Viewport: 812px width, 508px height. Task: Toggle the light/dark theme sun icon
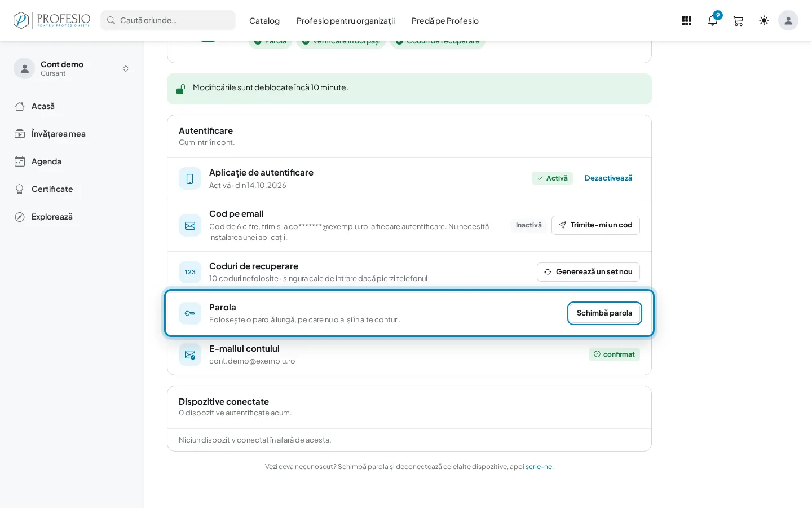[764, 20]
